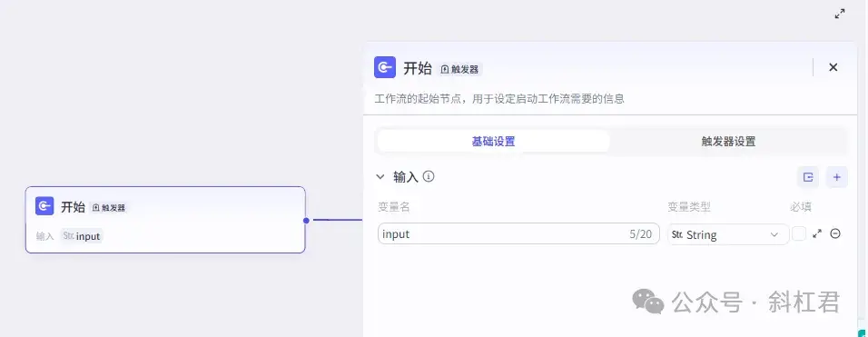Click the import button beside the plus
Image resolution: width=868 pixels, height=337 pixels.
click(808, 177)
